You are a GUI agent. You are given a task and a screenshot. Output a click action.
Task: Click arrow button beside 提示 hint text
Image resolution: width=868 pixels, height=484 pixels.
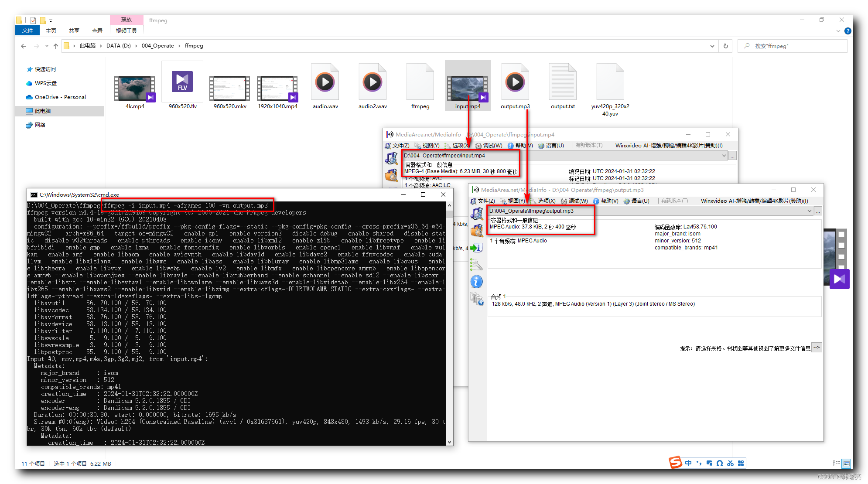(817, 348)
